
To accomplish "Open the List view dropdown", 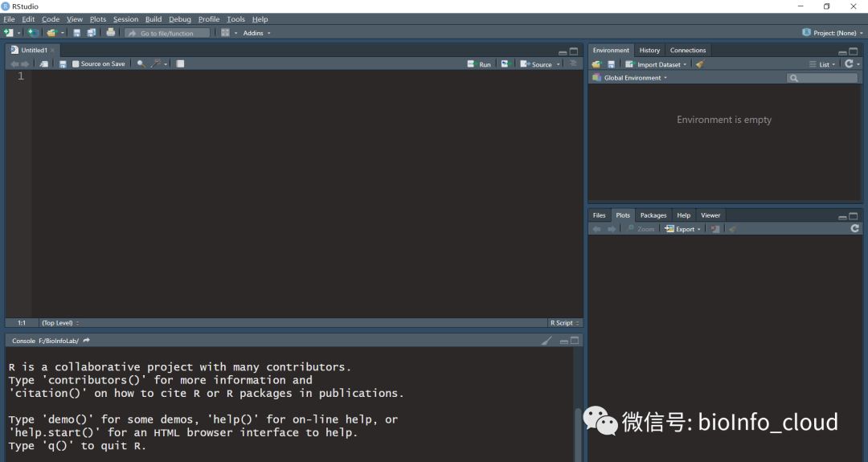I will tap(822, 65).
